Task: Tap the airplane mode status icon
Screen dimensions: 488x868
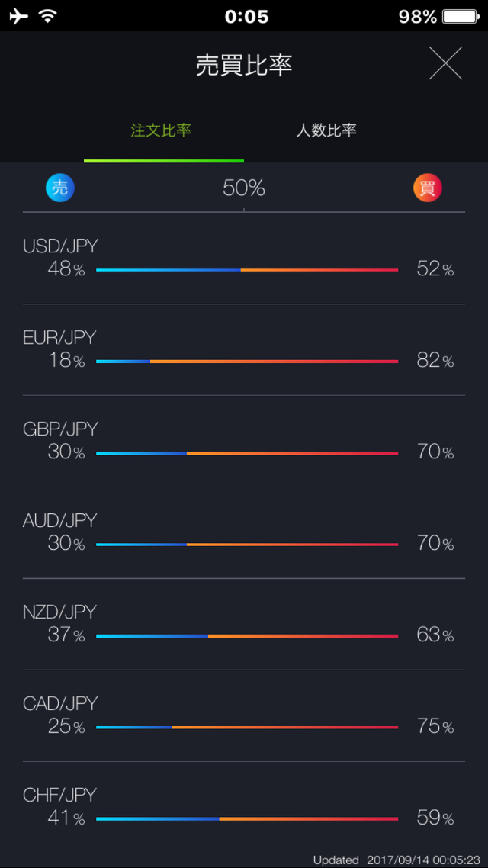Action: [19, 16]
